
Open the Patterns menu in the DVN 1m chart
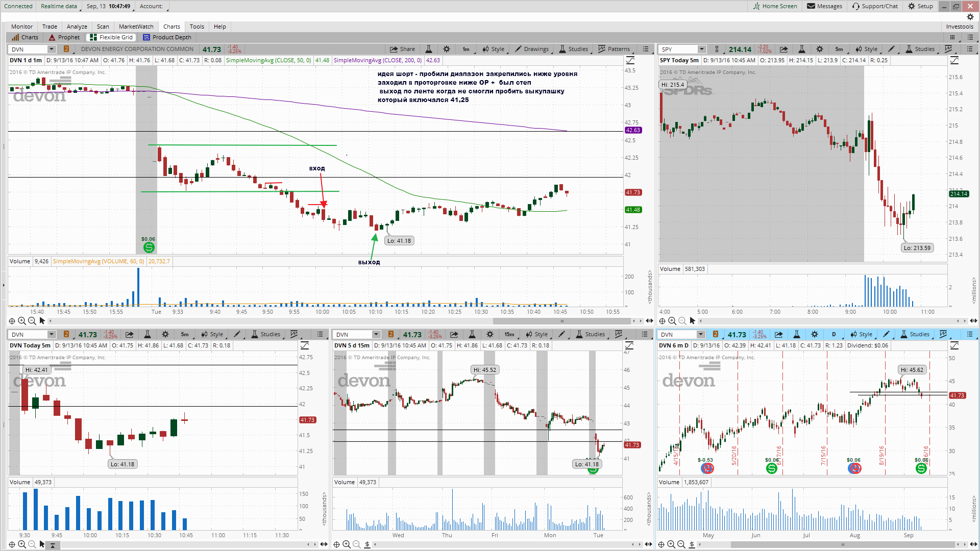click(x=614, y=49)
